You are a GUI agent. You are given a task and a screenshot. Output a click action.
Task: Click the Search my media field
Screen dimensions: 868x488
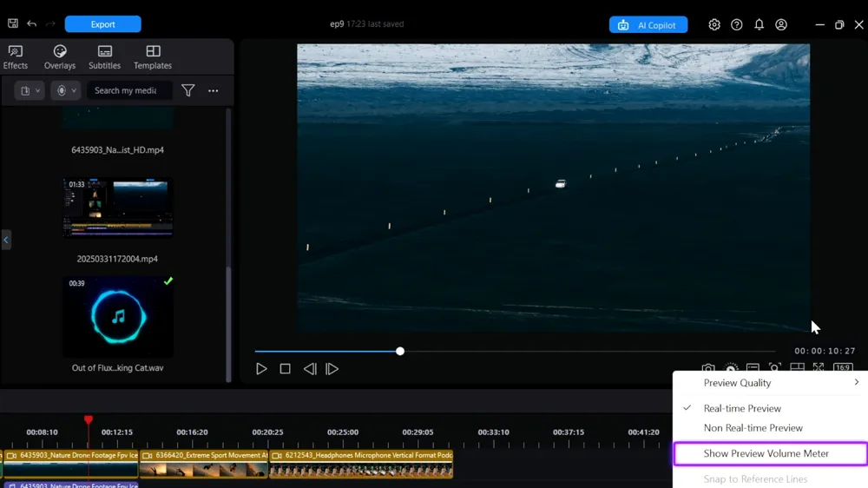coord(129,90)
